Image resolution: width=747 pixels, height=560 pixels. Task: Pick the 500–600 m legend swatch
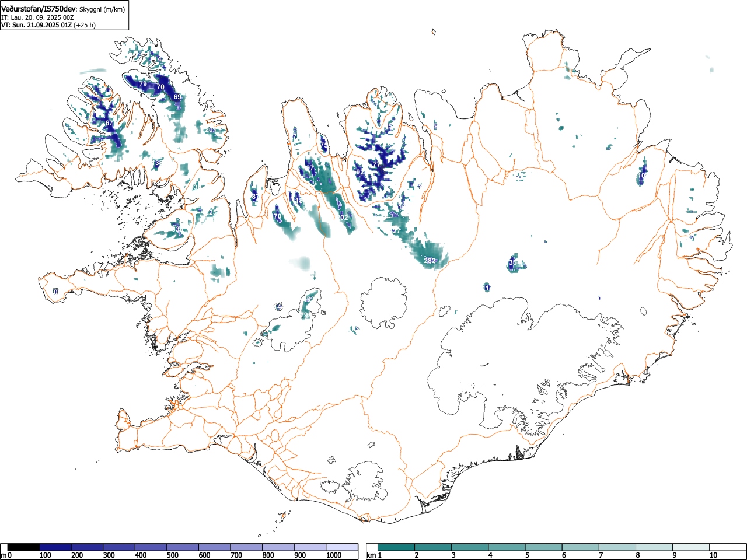[x=183, y=547]
